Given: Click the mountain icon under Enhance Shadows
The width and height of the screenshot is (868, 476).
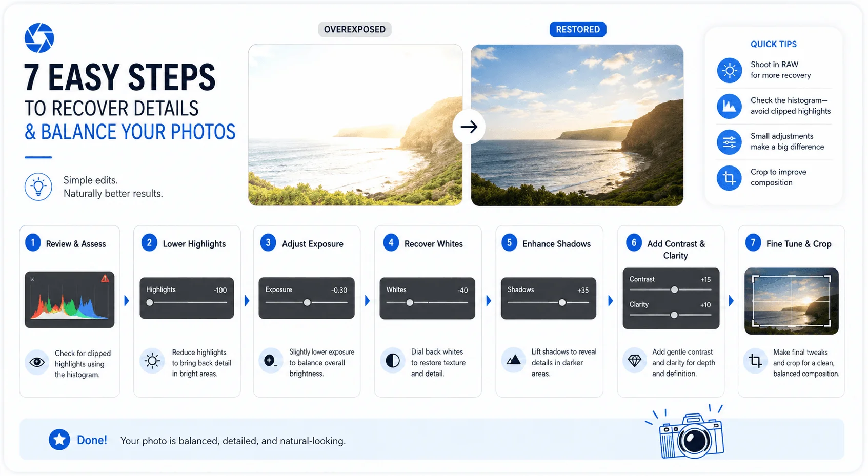Looking at the screenshot, I should tap(513, 360).
